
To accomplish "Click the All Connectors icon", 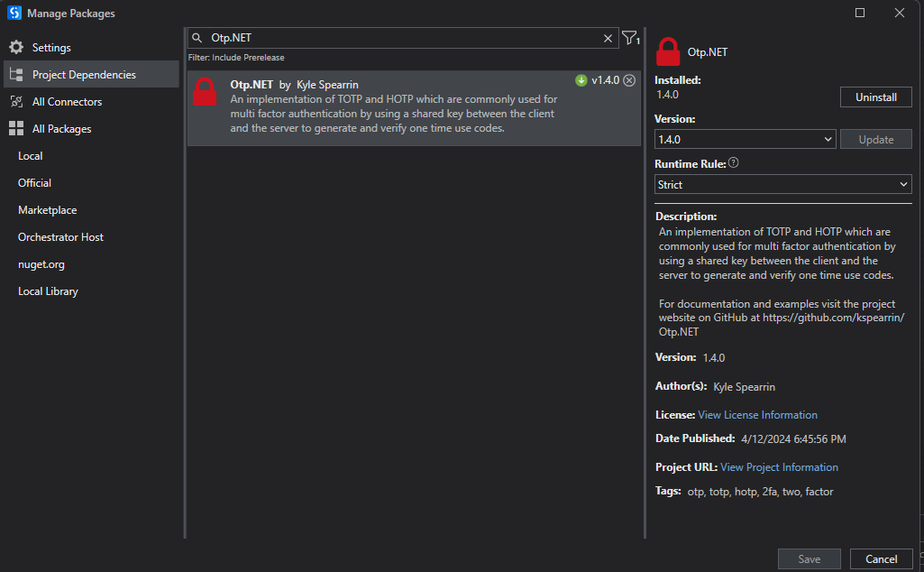I will pyautogui.click(x=16, y=101).
